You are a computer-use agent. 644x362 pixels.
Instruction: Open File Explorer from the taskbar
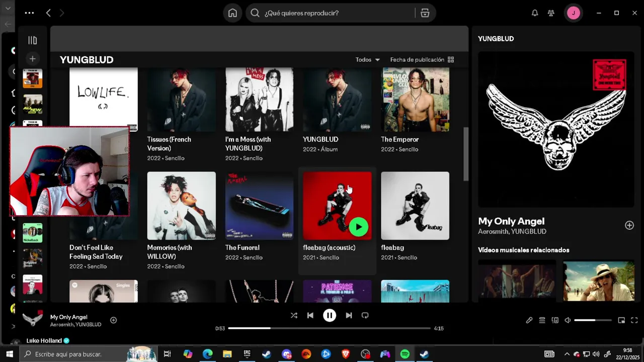pos(227,354)
